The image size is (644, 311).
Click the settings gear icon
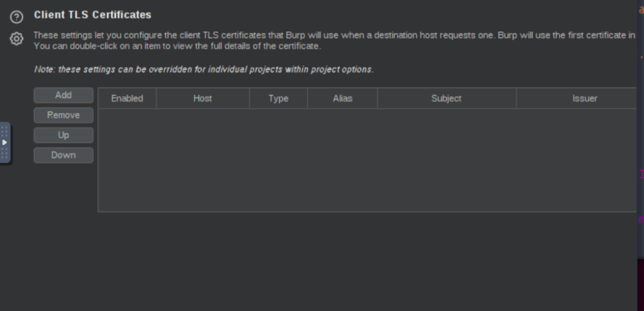click(16, 39)
